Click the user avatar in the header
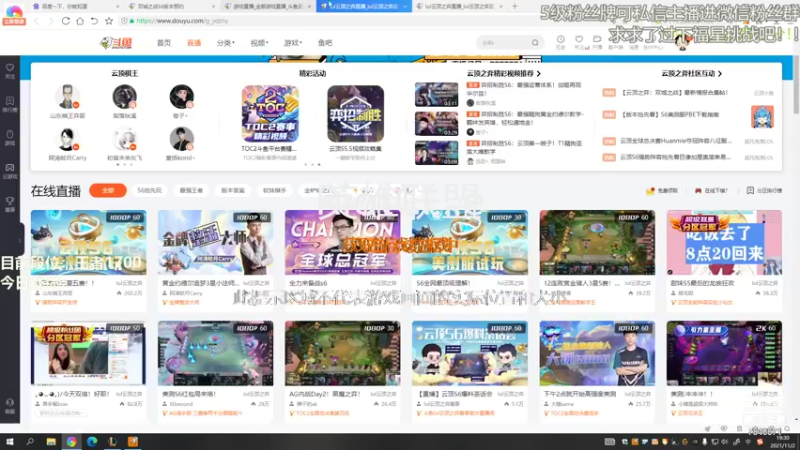 coord(682,42)
